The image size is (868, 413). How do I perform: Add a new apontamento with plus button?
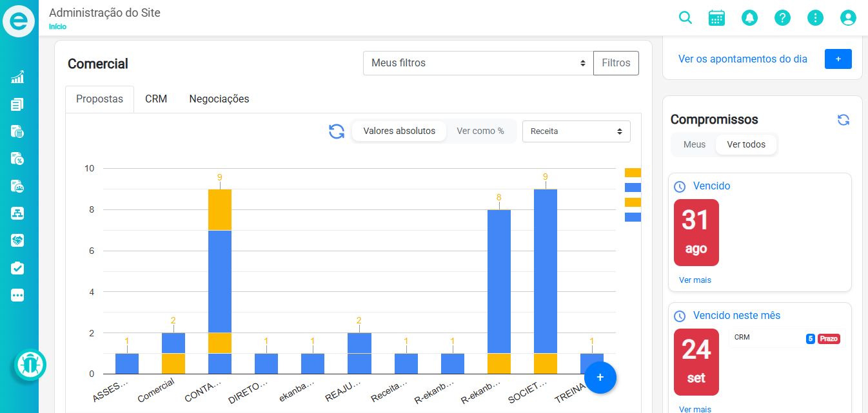coord(838,59)
